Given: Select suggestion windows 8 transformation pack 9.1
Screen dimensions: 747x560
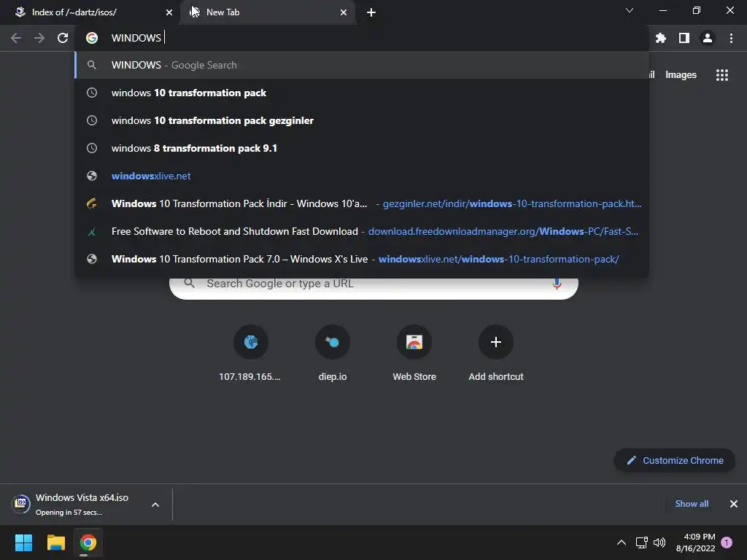Looking at the screenshot, I should 362,148.
